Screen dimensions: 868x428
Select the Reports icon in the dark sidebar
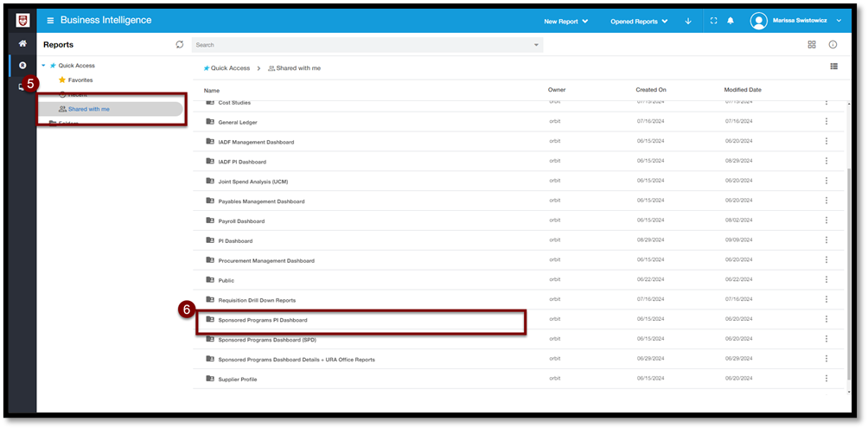(x=22, y=66)
